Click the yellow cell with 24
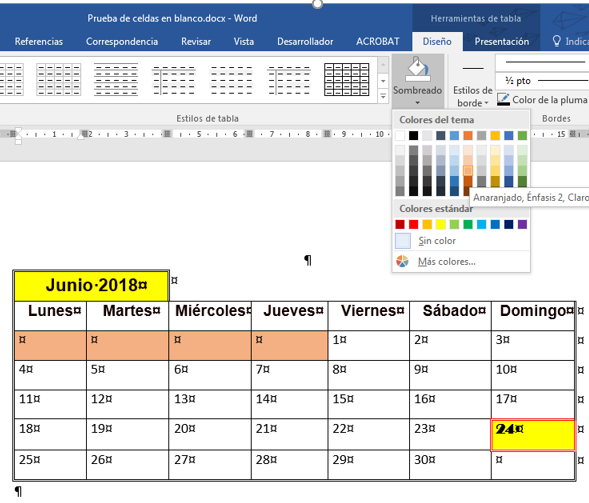This screenshot has width=589, height=503. [x=533, y=435]
